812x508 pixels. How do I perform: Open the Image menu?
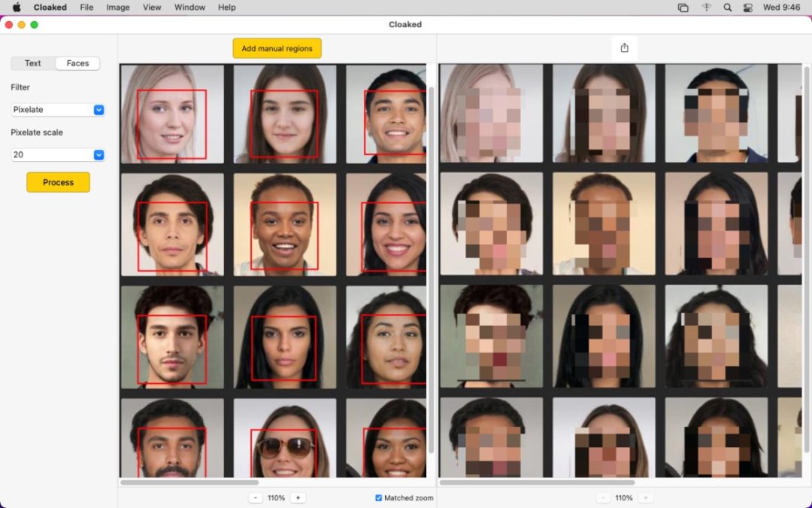click(117, 8)
